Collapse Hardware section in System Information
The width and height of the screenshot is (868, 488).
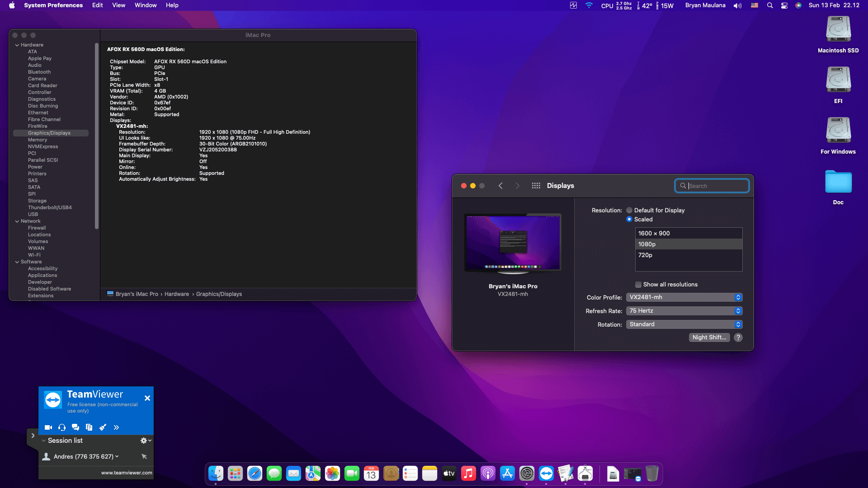[x=17, y=45]
